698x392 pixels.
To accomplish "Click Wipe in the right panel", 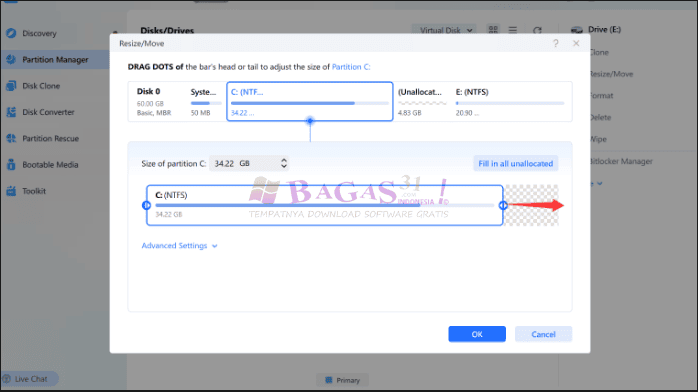I will pos(599,139).
